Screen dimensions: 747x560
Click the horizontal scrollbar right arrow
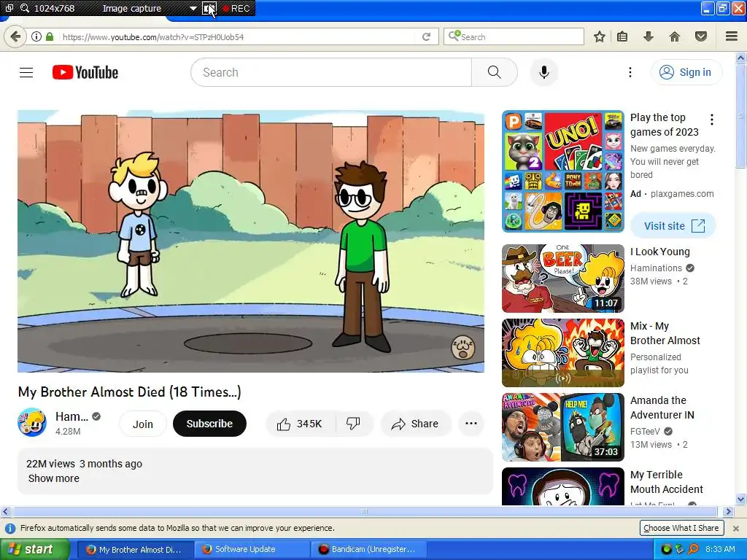click(x=728, y=512)
